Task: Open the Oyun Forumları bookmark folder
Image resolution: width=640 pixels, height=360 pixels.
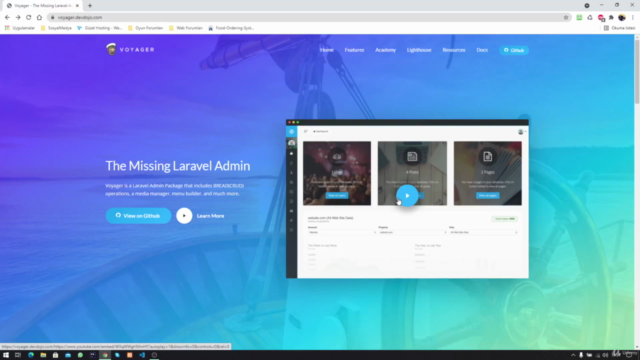Action: pyautogui.click(x=145, y=28)
